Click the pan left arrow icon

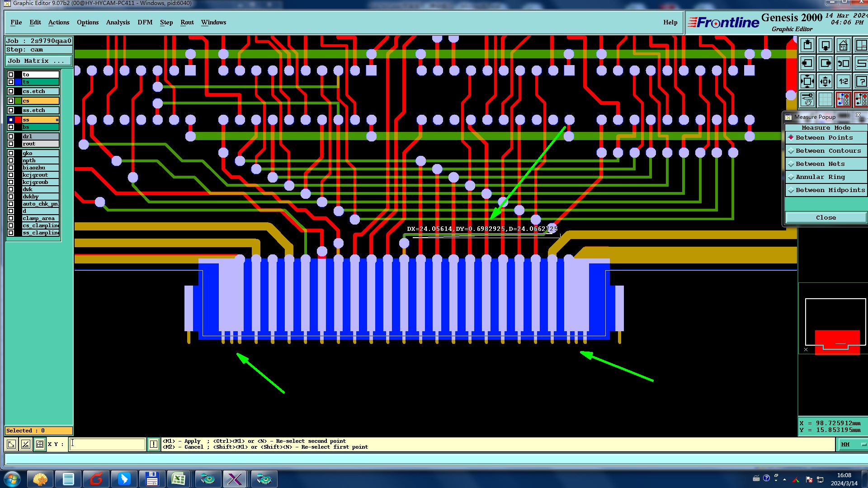[807, 64]
